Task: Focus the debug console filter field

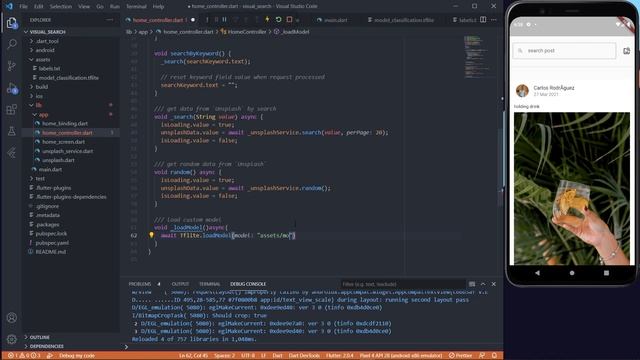Action: click(402, 284)
